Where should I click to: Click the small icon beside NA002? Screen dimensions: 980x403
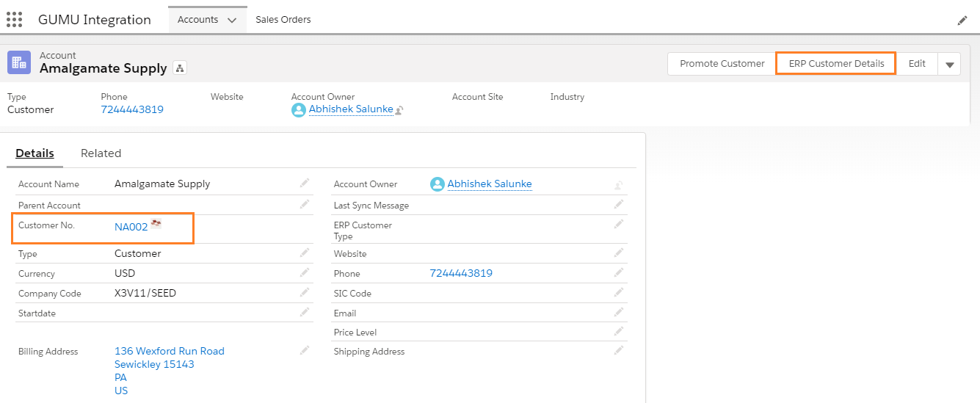[156, 223]
